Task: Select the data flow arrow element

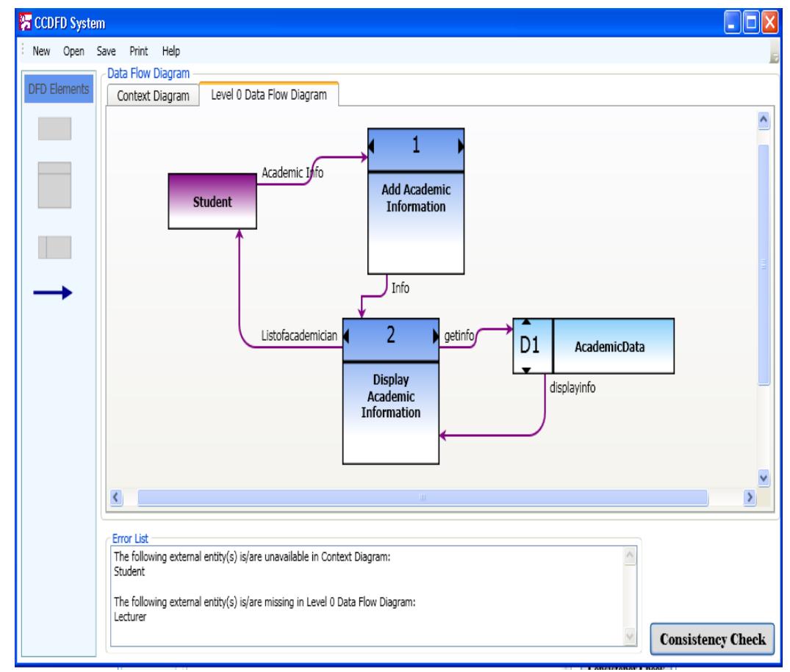Action: click(x=53, y=292)
